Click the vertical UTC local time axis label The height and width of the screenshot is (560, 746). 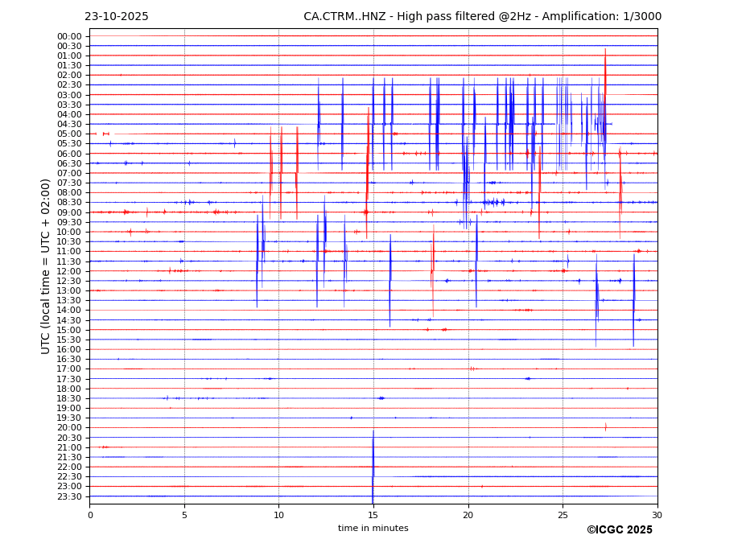[x=46, y=266]
